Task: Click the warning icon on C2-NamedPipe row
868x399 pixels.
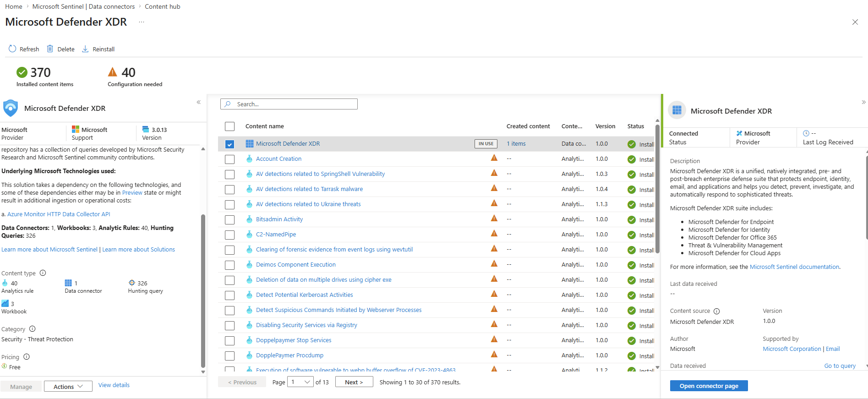Action: 494,234
